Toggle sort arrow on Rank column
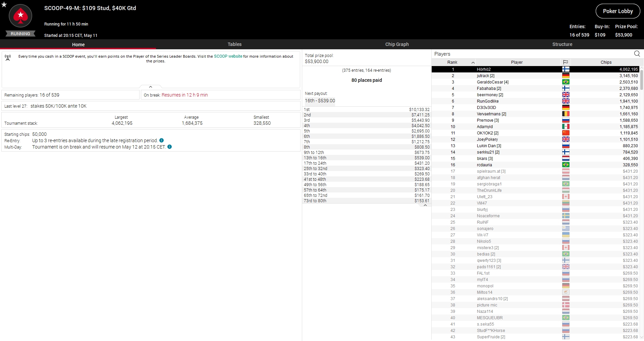644x341 pixels. click(x=473, y=62)
